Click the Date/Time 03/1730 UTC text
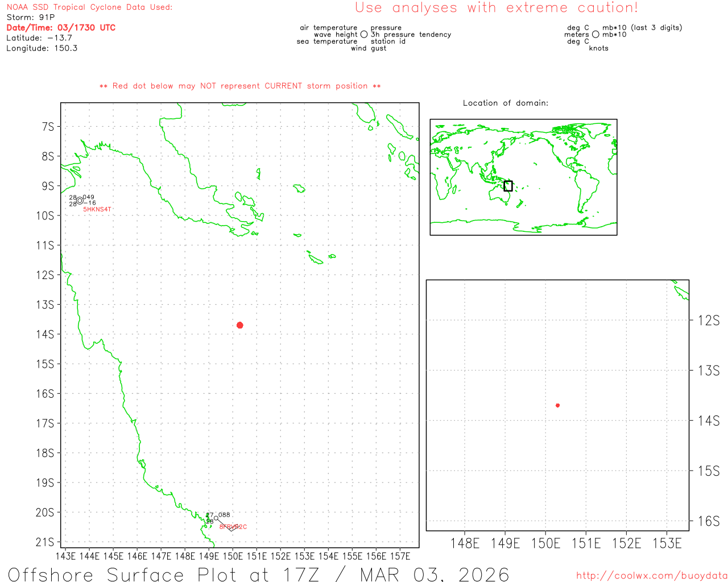 point(61,28)
